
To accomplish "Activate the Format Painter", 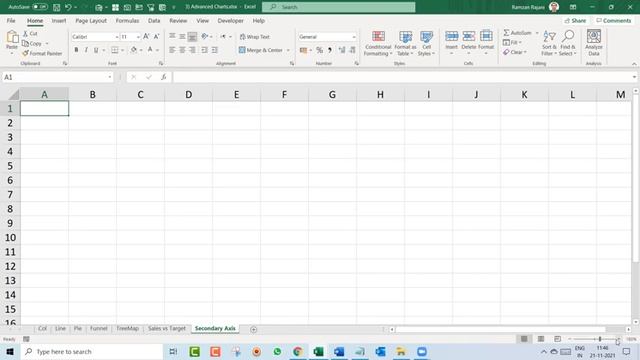I will [42, 53].
